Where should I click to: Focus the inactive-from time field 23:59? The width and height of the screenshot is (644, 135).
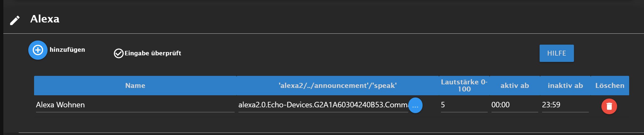[x=565, y=105]
